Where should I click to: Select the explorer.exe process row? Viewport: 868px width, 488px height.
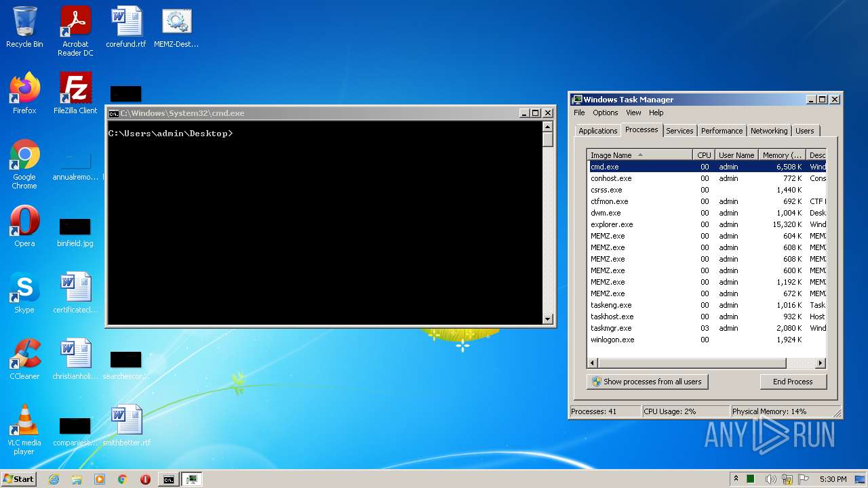click(x=707, y=224)
